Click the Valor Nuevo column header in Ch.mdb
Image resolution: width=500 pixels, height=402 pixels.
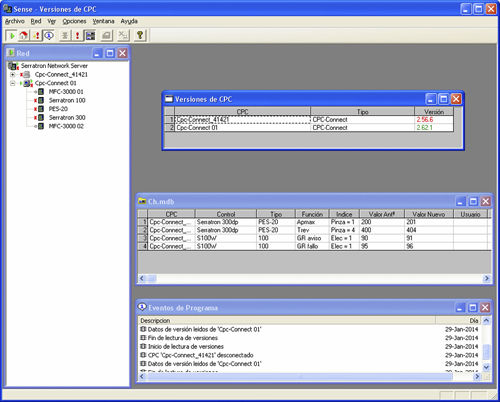(x=429, y=214)
